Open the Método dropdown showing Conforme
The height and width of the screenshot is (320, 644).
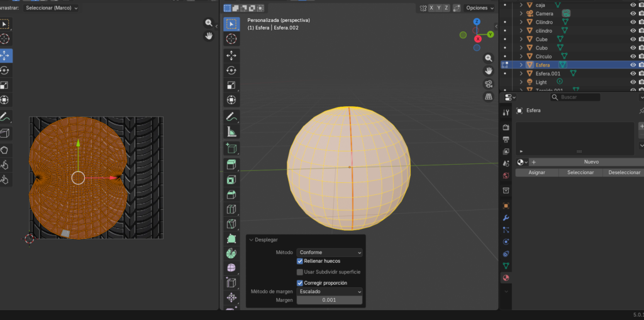330,252
